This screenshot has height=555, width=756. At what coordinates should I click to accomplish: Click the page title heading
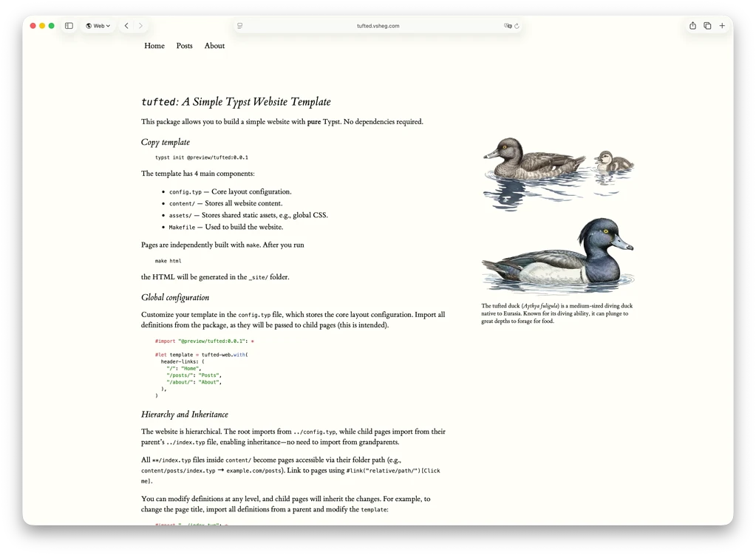(236, 102)
